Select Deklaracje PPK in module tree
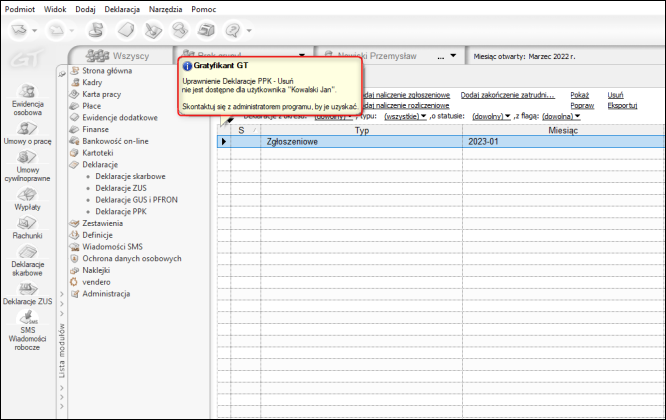Screen dimensions: 666x420 coord(120,212)
